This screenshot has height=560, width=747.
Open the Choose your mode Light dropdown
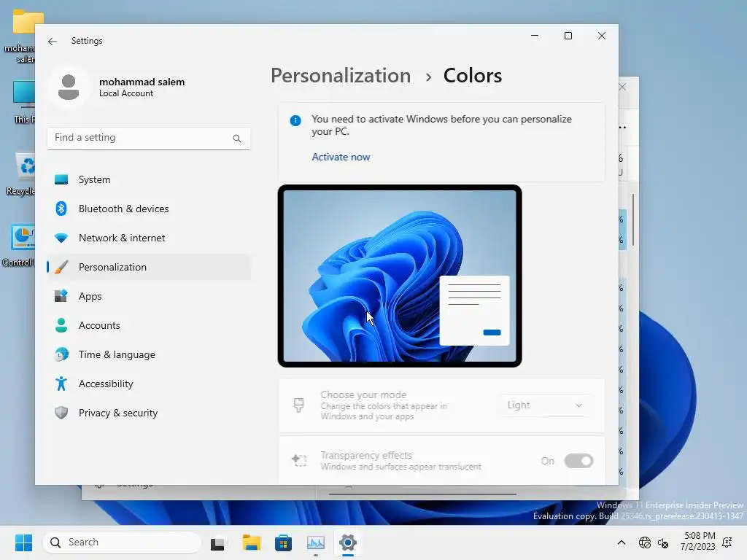(546, 405)
